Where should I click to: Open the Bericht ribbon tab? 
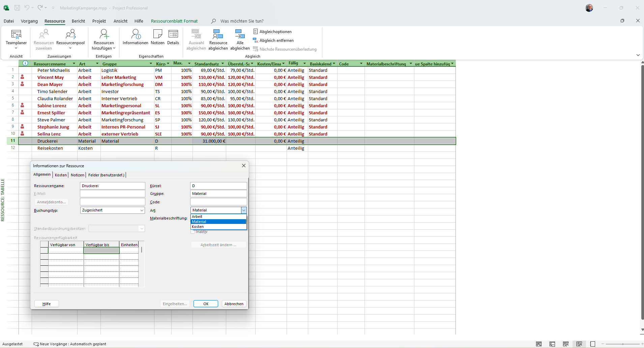pyautogui.click(x=78, y=21)
